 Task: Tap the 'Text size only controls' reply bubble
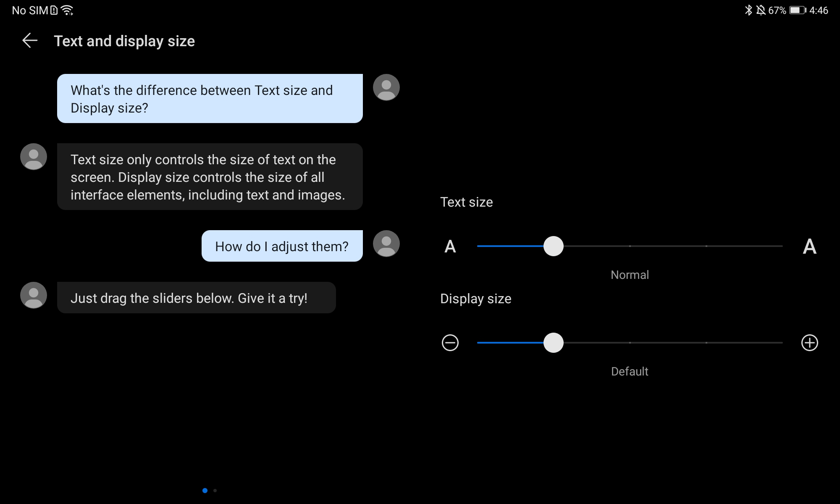210,177
